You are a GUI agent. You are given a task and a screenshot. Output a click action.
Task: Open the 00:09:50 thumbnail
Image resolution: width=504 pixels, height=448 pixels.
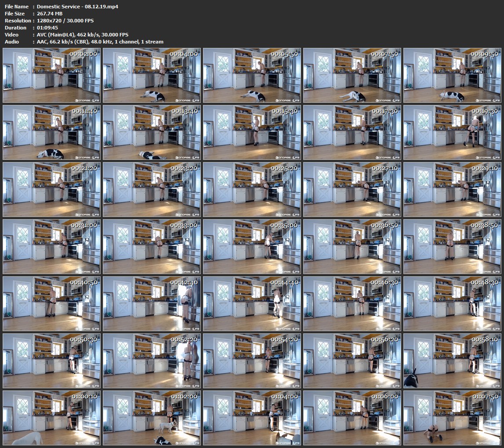point(452,76)
